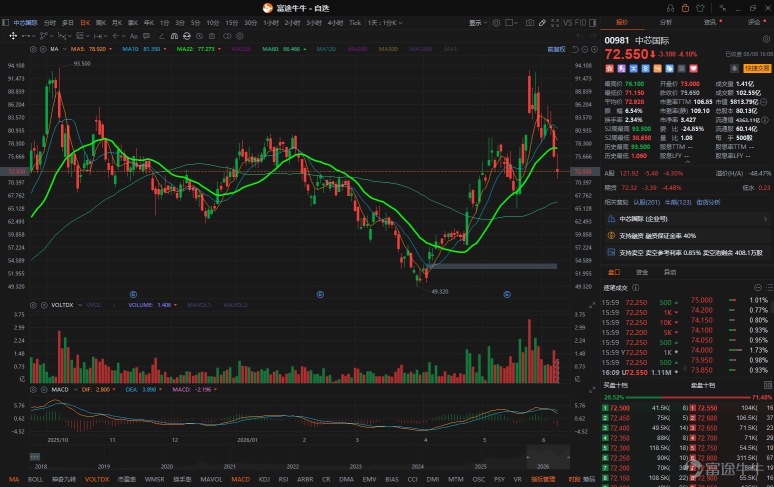The image size is (774, 487).
Task: Toggle the MA22 line visibility
Action: [198, 49]
